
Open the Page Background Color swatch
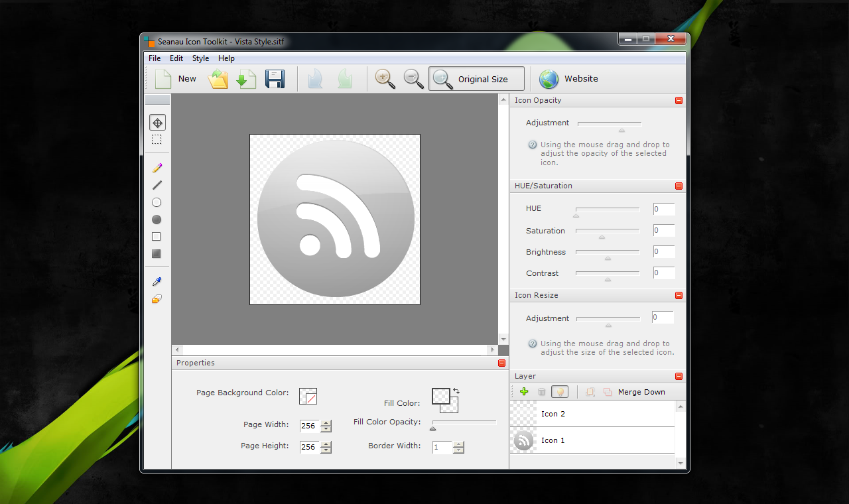(308, 396)
